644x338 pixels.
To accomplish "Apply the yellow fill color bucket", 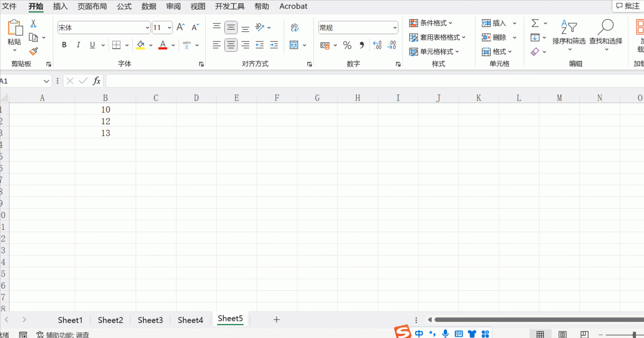I will [x=140, y=45].
